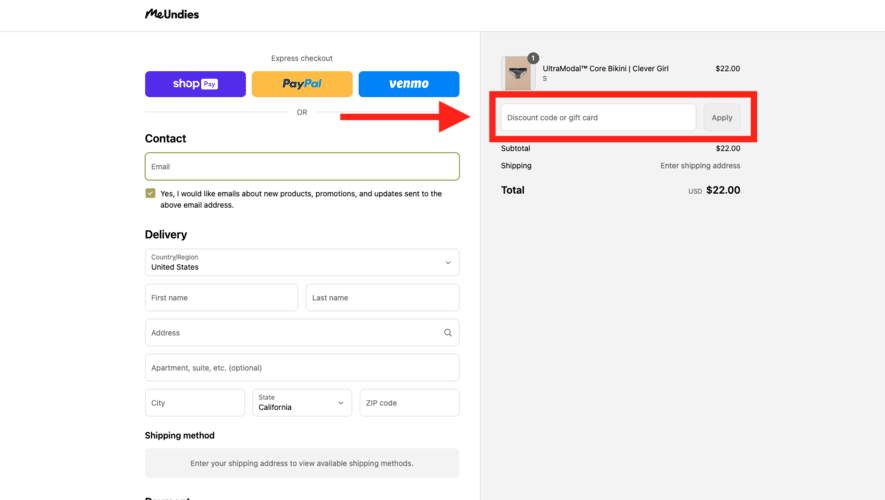
Task: Focus the City field
Action: coord(195,403)
